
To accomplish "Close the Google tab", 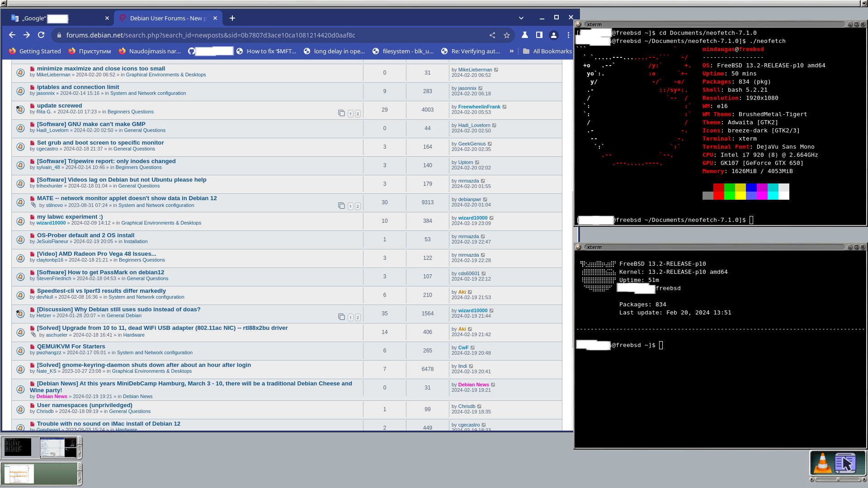I will point(107,18).
